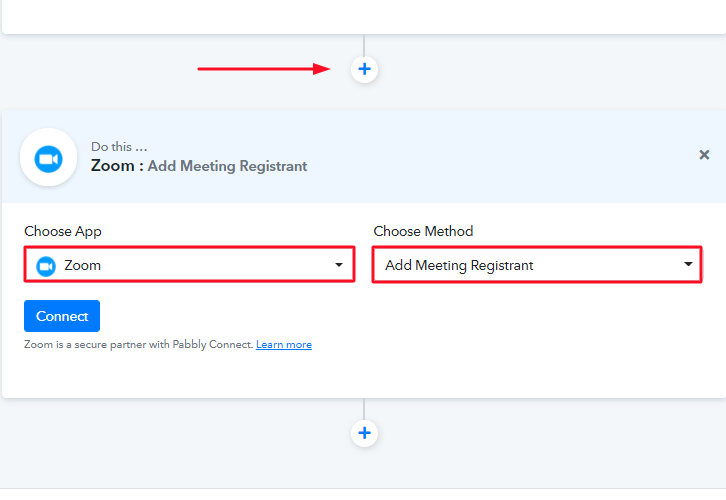The height and width of the screenshot is (500, 726).
Task: Click the plus button above the Zoom step
Action: coord(364,69)
